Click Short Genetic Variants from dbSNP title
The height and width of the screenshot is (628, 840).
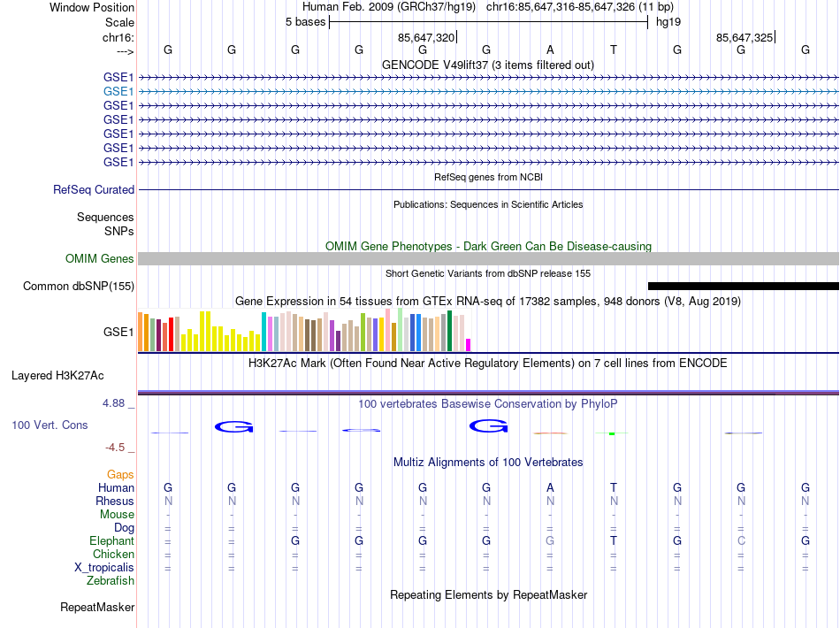click(x=488, y=274)
